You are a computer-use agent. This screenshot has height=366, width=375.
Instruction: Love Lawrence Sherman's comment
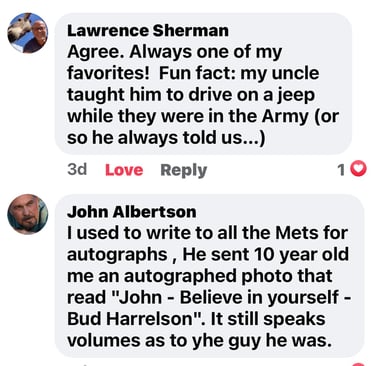coord(124,170)
